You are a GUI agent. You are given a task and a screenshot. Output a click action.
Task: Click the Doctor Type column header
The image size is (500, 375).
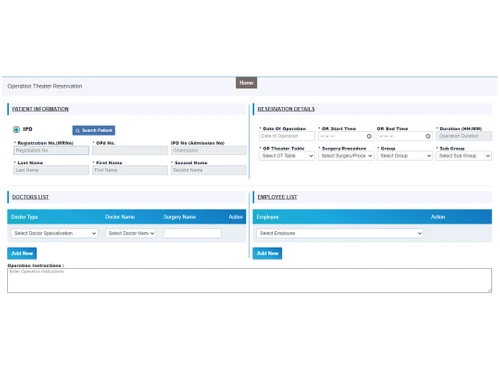pos(24,217)
